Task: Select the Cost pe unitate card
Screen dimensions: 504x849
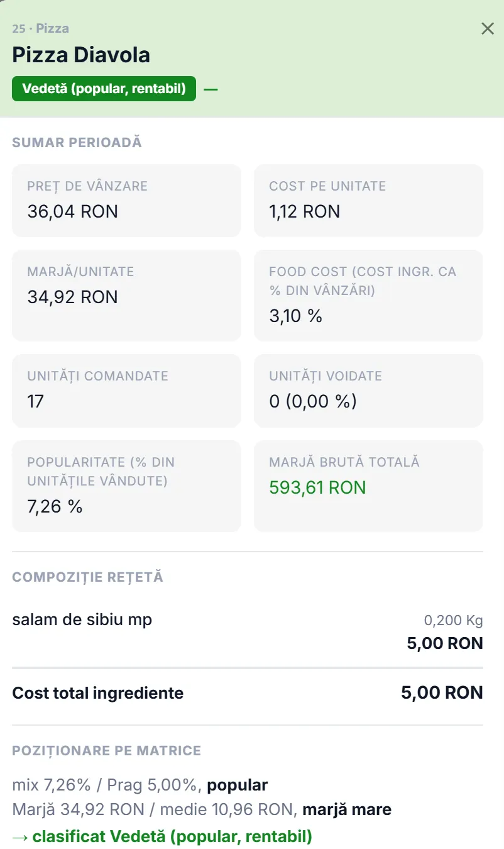Action: [368, 201]
